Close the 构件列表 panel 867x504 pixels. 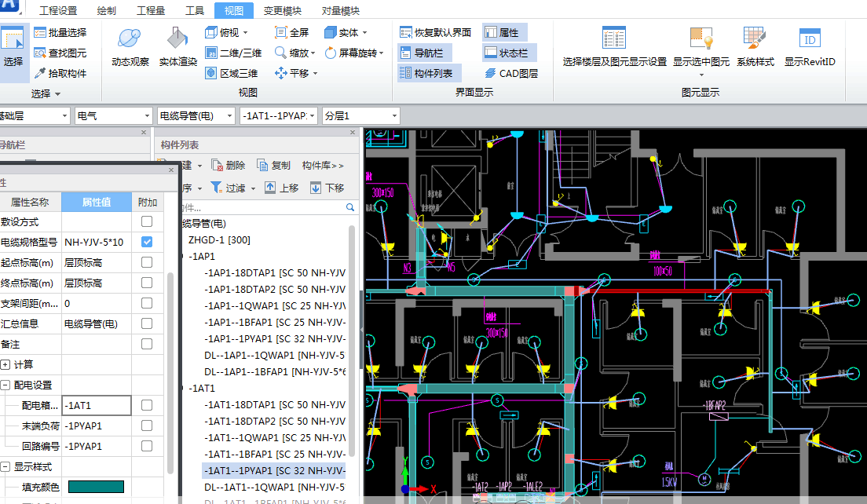(x=353, y=132)
